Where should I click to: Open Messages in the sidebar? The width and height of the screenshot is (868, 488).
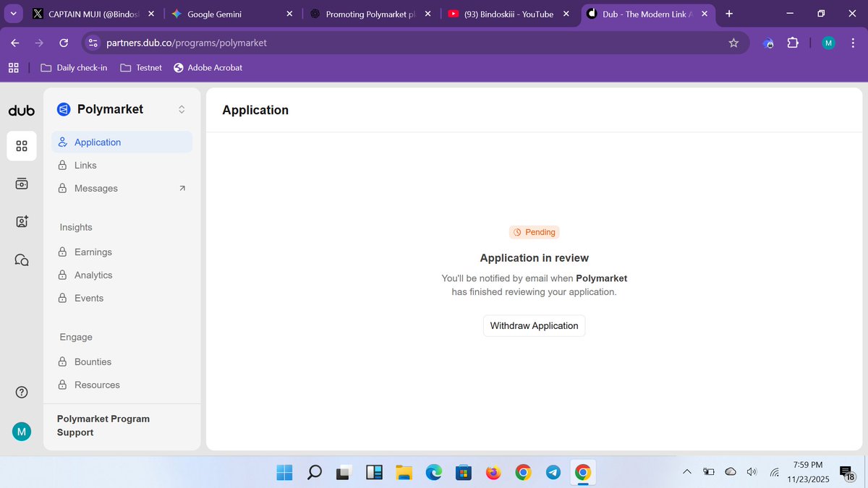pyautogui.click(x=122, y=189)
